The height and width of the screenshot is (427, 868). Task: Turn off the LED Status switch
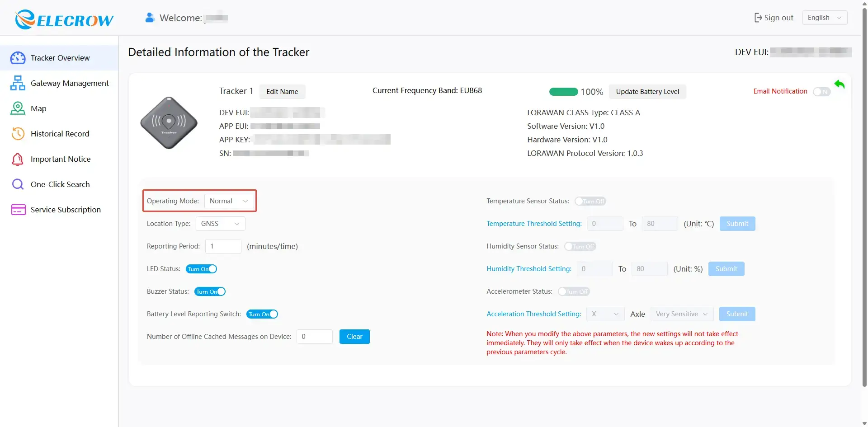point(201,269)
